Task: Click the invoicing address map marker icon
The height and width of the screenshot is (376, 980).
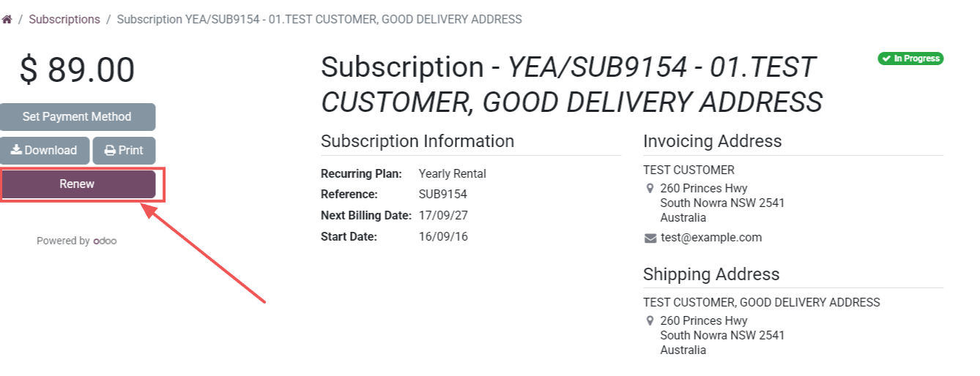Action: tap(650, 189)
